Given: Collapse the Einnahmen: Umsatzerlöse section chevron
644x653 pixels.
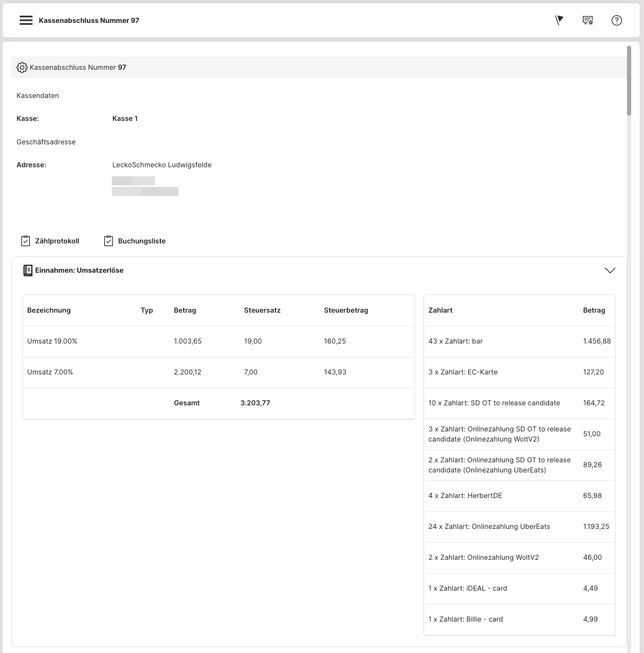Looking at the screenshot, I should [x=610, y=271].
